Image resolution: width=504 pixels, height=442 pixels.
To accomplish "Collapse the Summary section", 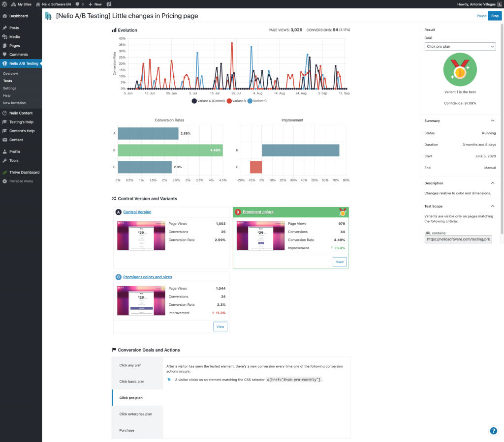I will (492, 120).
